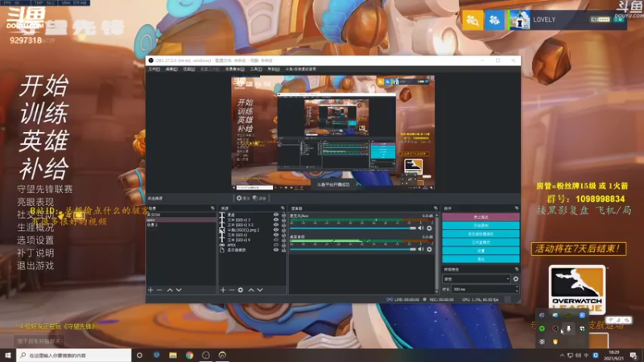Adjust the 桌面音频 volume slider
The height and width of the screenshot is (362, 644).
(x=353, y=249)
